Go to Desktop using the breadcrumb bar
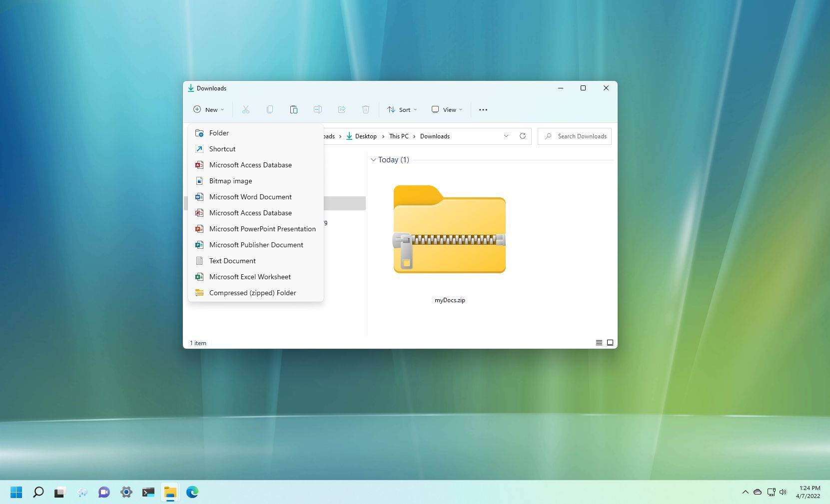The height and width of the screenshot is (504, 830). pyautogui.click(x=366, y=136)
